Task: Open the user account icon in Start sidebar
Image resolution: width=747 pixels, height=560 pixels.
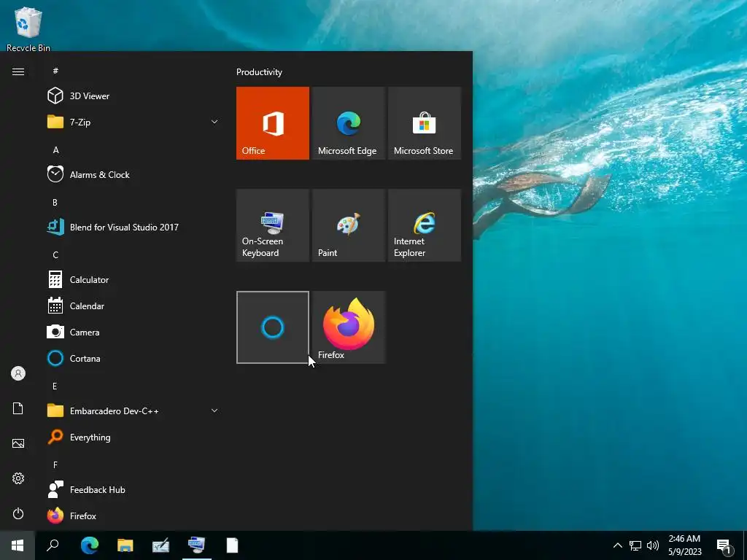Action: [18, 373]
